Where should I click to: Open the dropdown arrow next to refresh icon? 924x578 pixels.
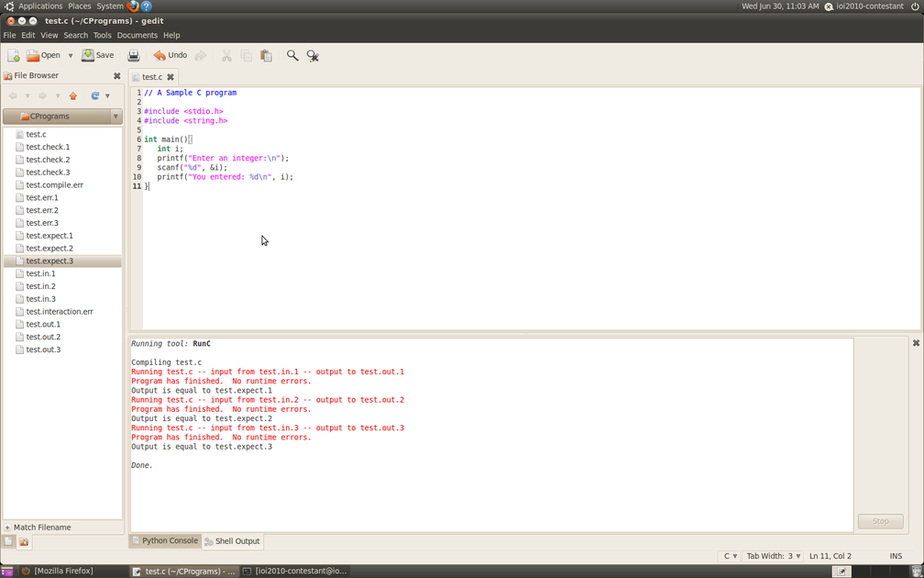(107, 95)
